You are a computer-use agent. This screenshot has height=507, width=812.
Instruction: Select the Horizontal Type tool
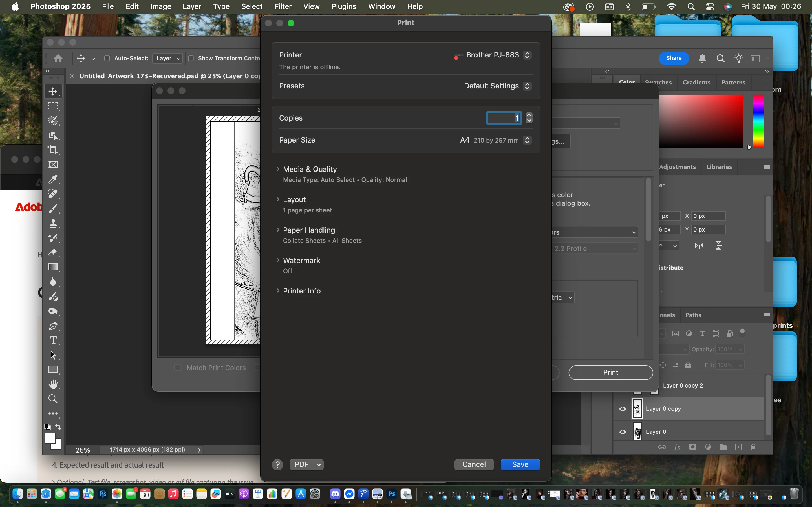click(x=53, y=340)
